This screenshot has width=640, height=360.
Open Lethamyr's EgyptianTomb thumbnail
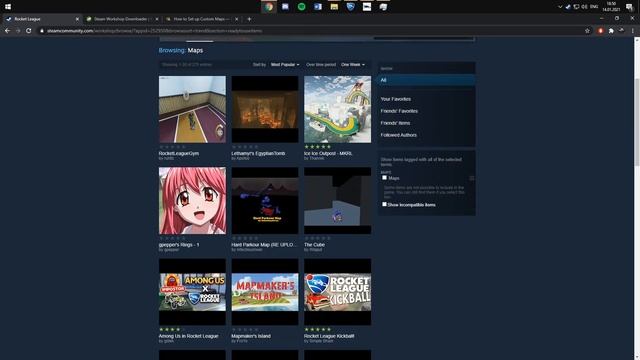265,109
